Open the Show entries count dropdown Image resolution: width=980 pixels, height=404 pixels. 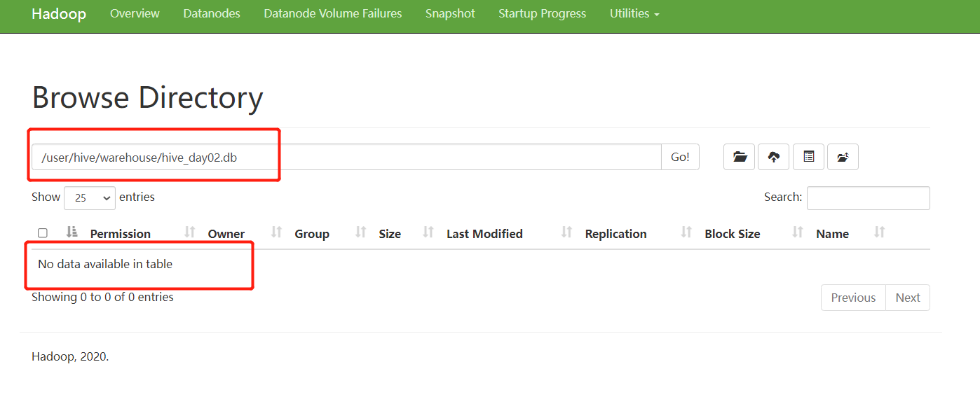(90, 198)
